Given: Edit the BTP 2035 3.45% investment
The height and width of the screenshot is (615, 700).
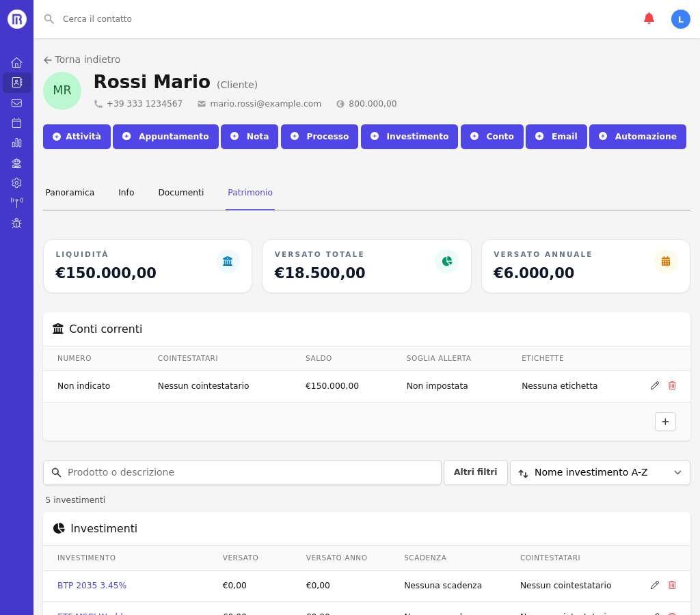Looking at the screenshot, I should [655, 585].
